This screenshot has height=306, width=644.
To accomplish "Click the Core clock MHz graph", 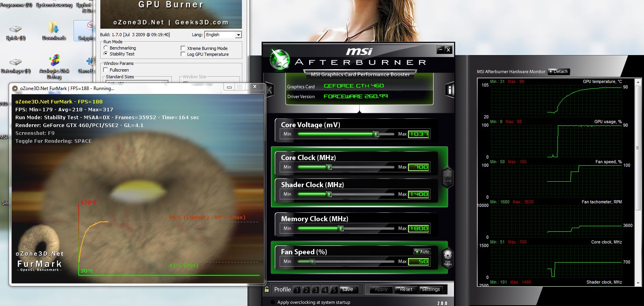I will 555,261.
